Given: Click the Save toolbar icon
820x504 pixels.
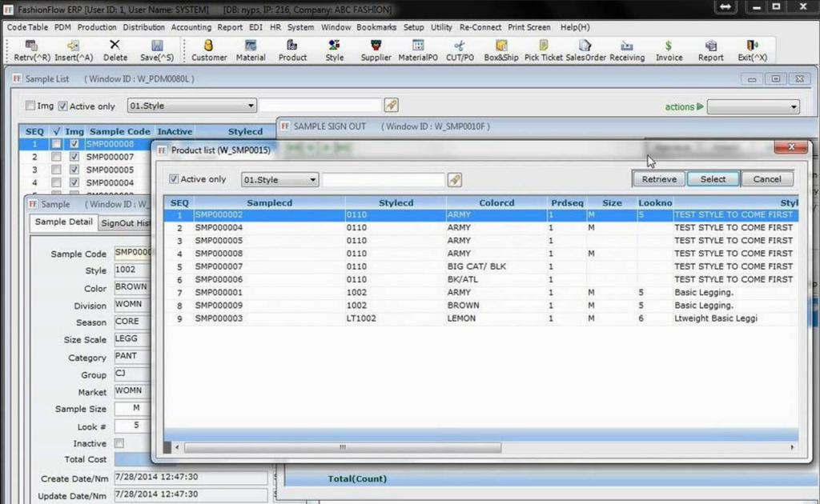Looking at the screenshot, I should [x=157, y=46].
